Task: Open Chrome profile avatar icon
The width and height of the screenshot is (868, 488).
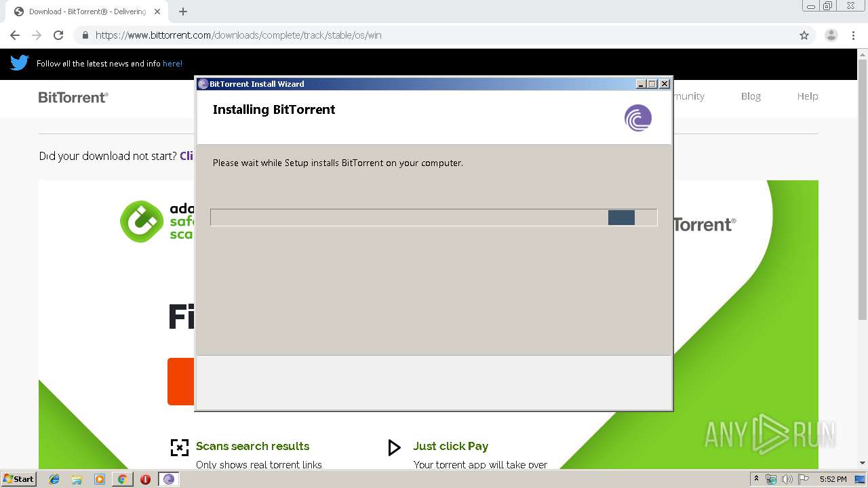Action: point(831,35)
